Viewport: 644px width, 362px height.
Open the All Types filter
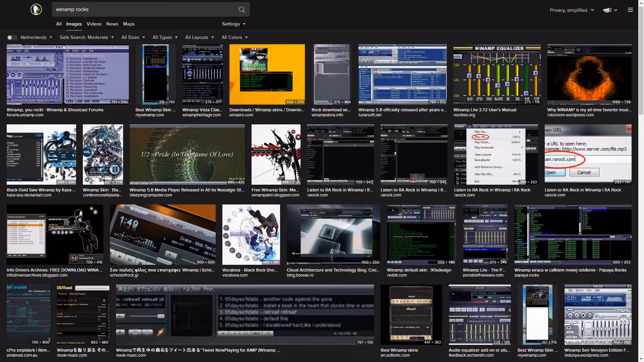coord(165,37)
